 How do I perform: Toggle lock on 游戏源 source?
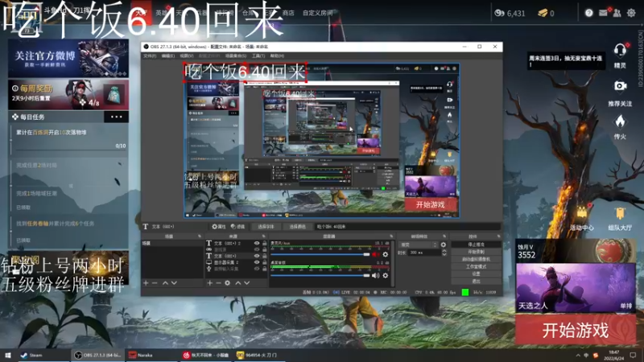(x=265, y=249)
